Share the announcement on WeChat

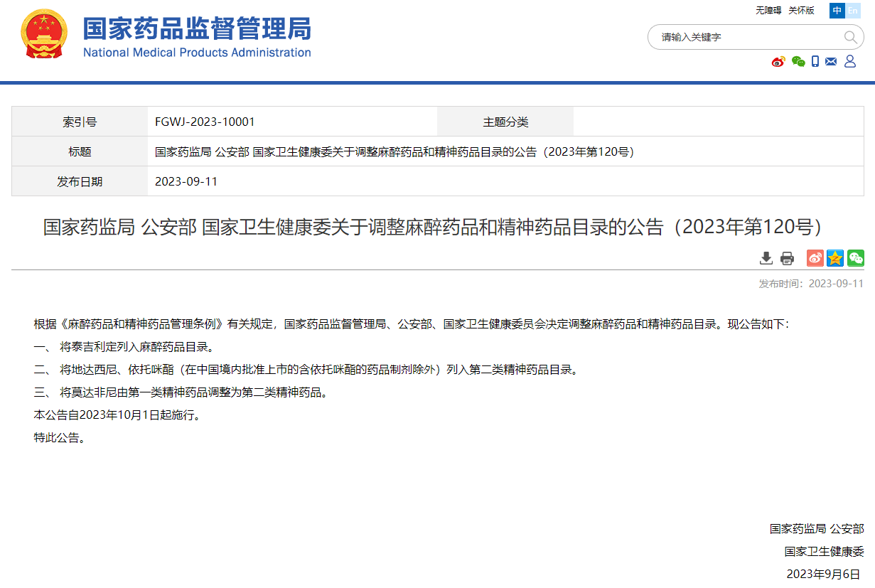pos(855,258)
